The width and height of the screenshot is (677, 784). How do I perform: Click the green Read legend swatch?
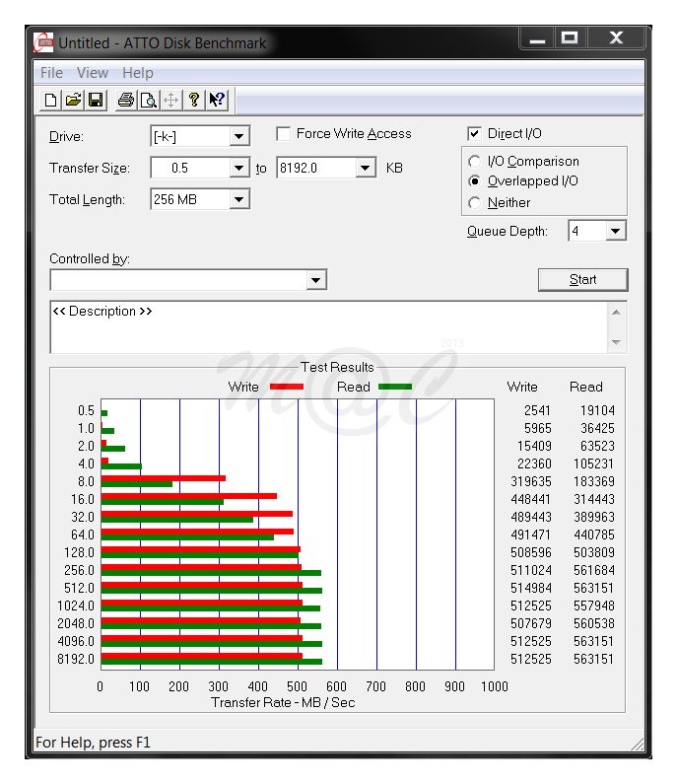395,387
